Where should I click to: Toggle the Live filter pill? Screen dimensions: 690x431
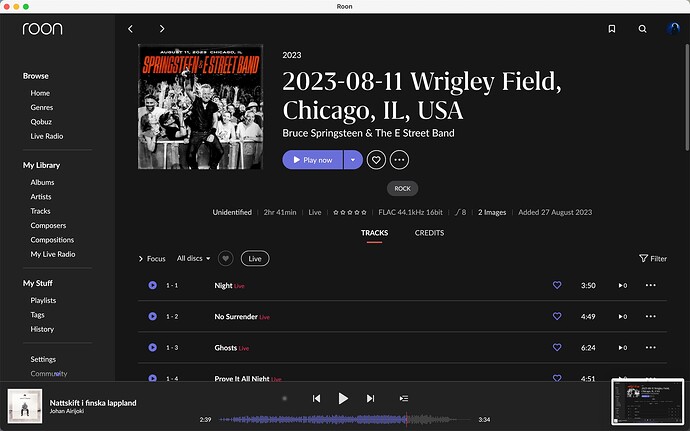pos(255,258)
